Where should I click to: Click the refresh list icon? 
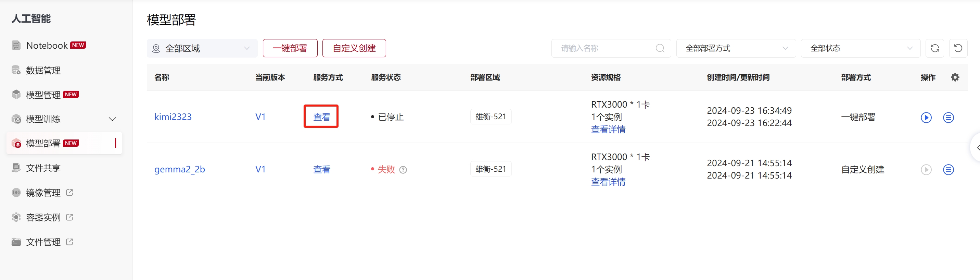(934, 48)
